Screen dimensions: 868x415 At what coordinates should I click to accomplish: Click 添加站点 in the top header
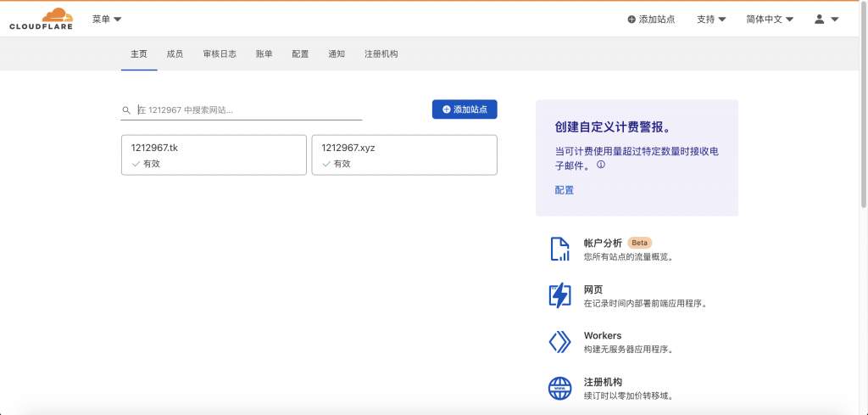(x=651, y=19)
